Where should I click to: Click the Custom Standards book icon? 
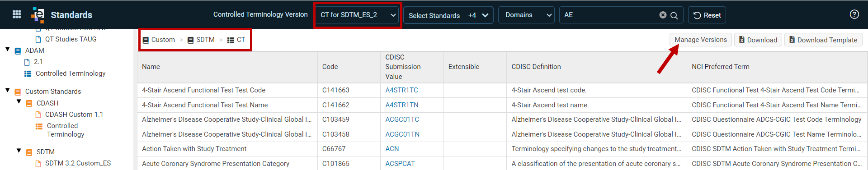(18, 92)
